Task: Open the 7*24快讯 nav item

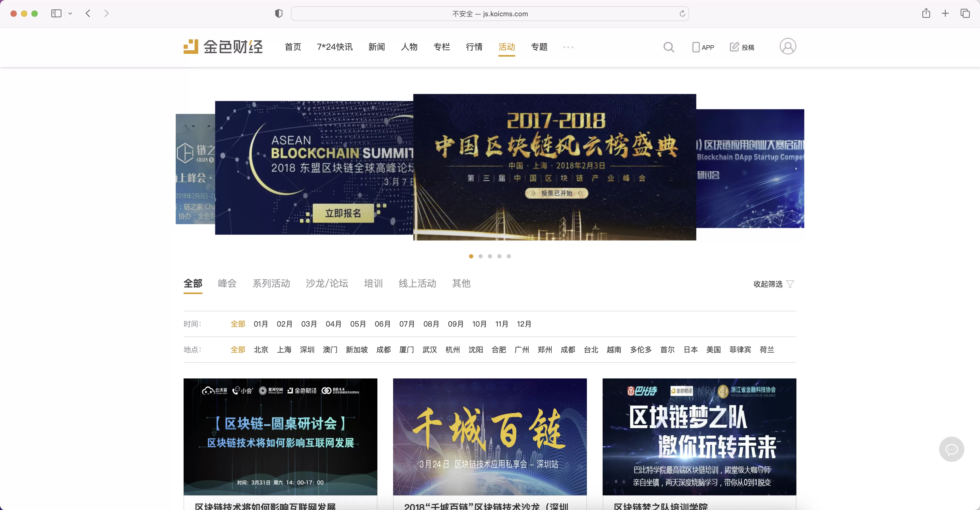Action: 335,47
